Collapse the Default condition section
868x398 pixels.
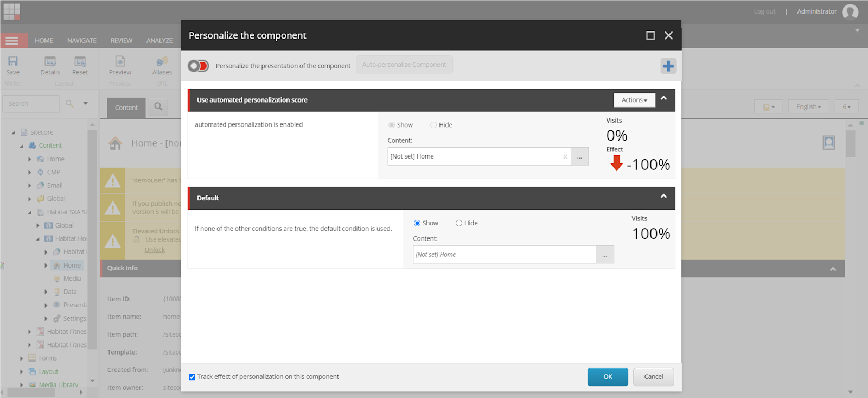tap(663, 197)
